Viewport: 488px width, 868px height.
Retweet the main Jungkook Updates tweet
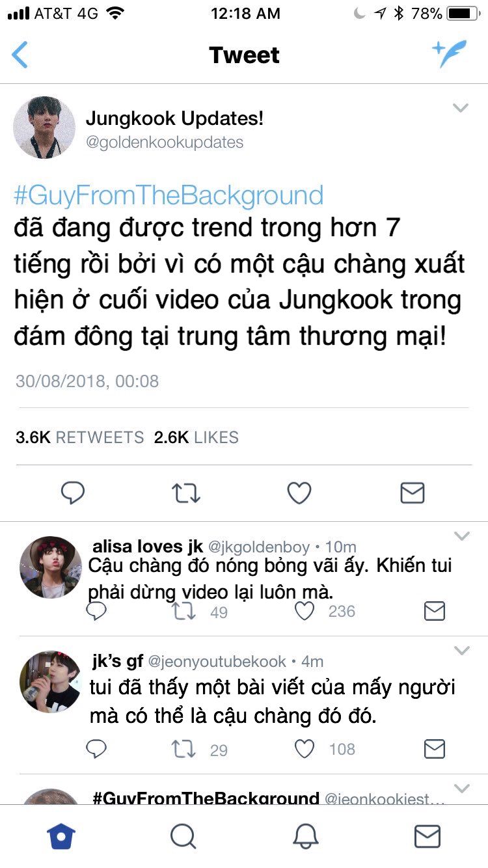tap(186, 493)
